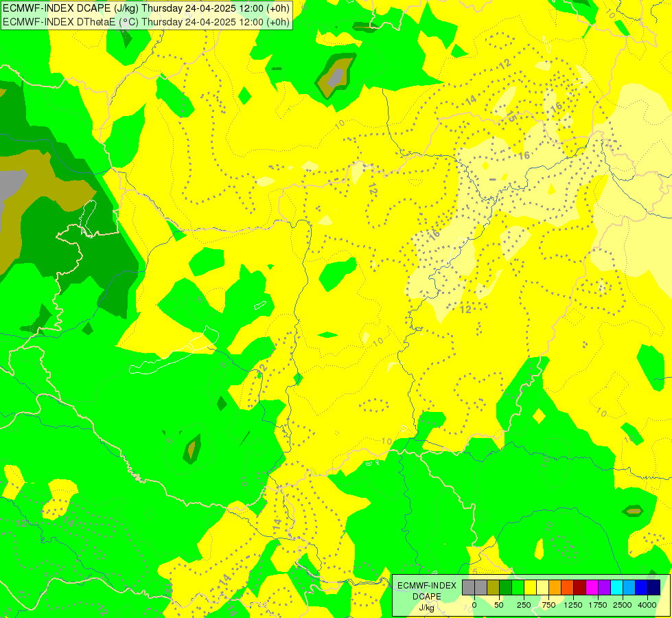Click the ECMWF-INDEX DThetaE title line
The image size is (672, 618).
pos(146,22)
